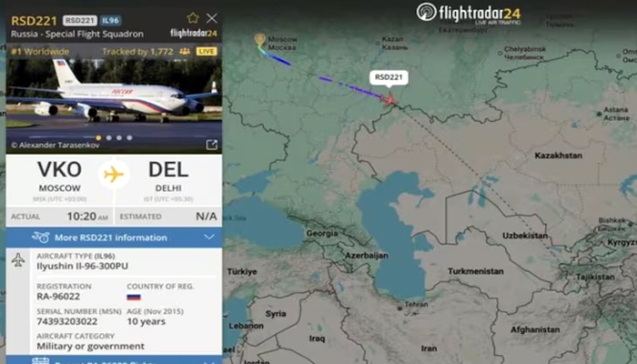Select the fourth photo carousel dot
Screen dimensions: 637x364
pos(129,137)
